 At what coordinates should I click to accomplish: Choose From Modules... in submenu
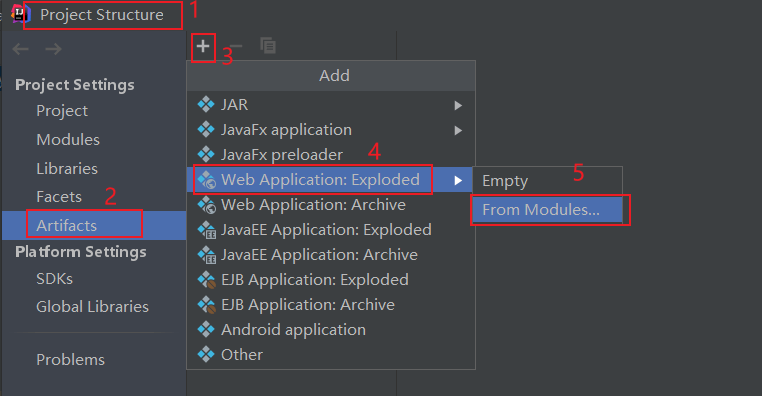(548, 209)
